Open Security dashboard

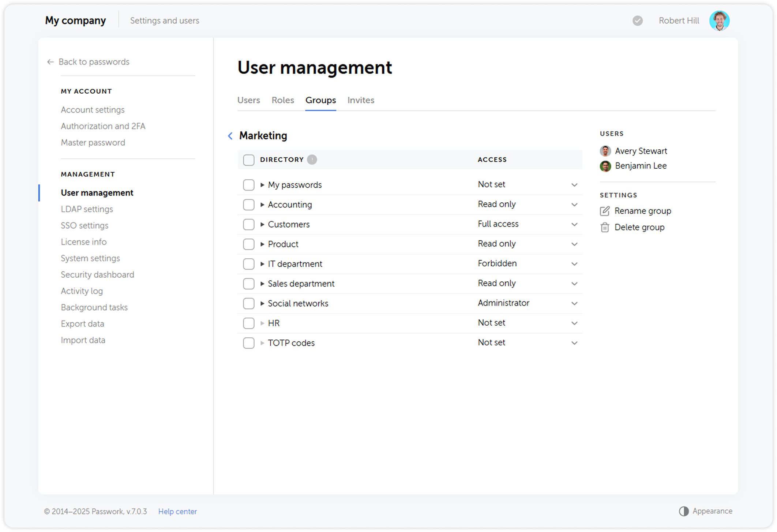pos(97,275)
